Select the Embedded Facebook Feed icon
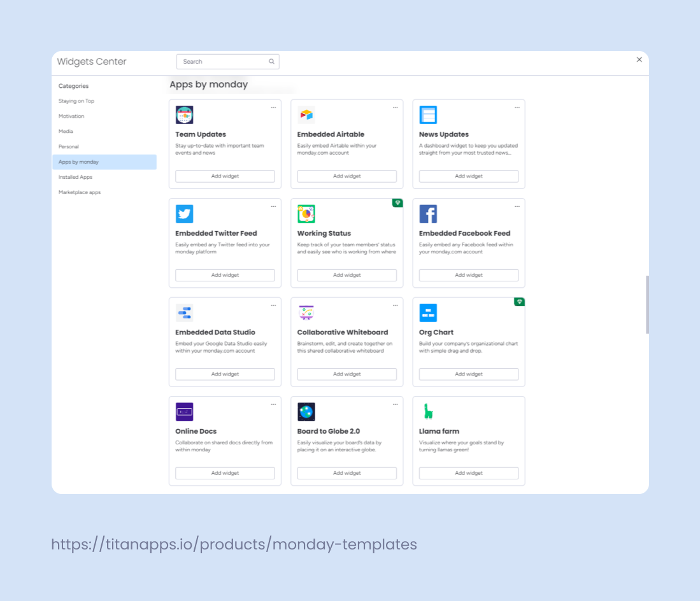700x601 pixels. click(427, 214)
